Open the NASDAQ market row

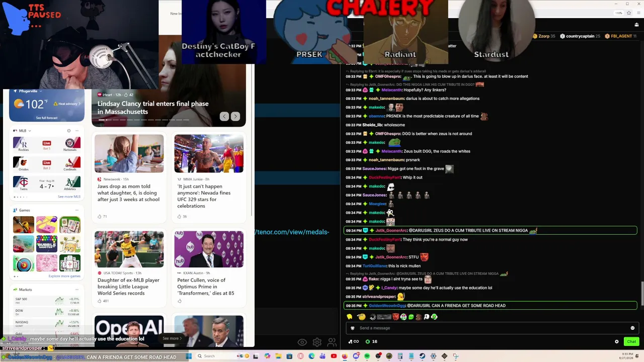coord(47,323)
